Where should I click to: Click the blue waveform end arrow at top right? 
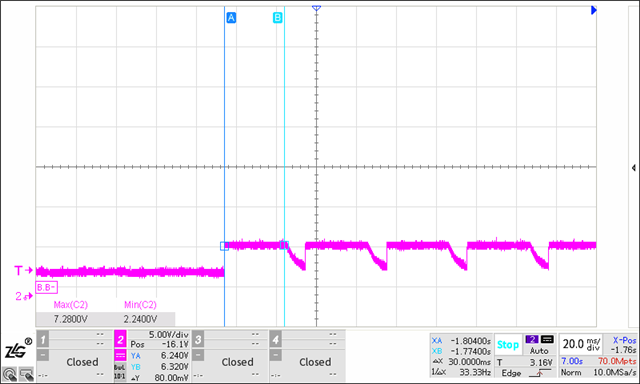coord(594,10)
